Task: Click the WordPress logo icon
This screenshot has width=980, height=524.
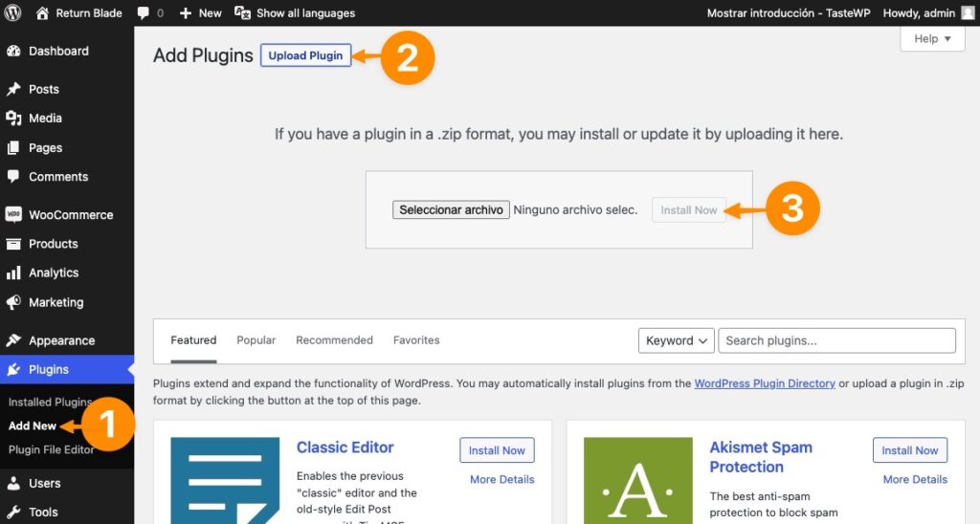Action: point(13,12)
